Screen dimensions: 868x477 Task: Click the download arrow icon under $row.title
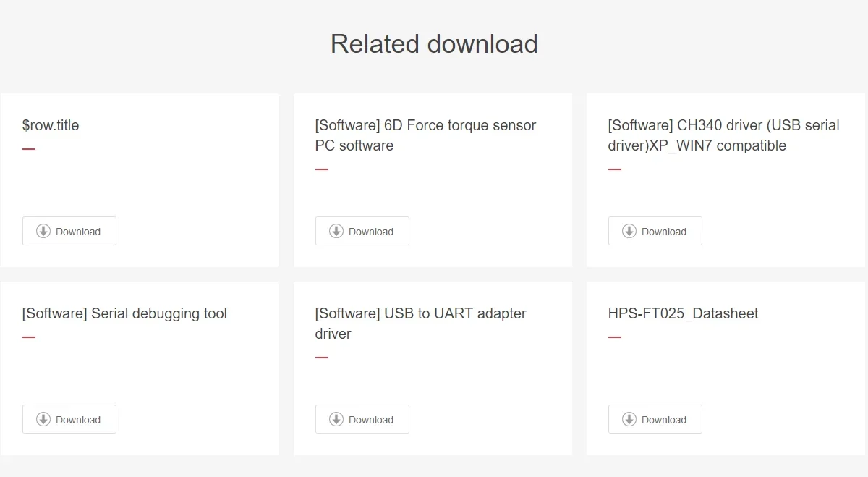(43, 231)
